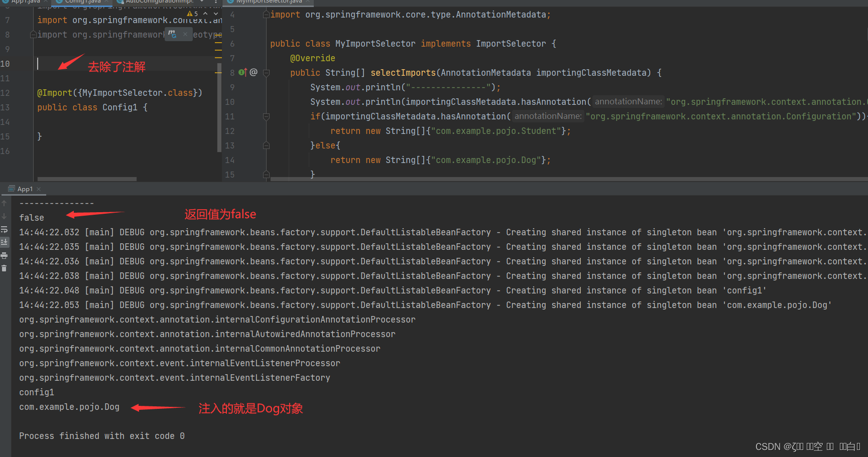Collapse the imports fold in Config1 editor
Image resolution: width=868 pixels, height=457 pixels.
33,35
